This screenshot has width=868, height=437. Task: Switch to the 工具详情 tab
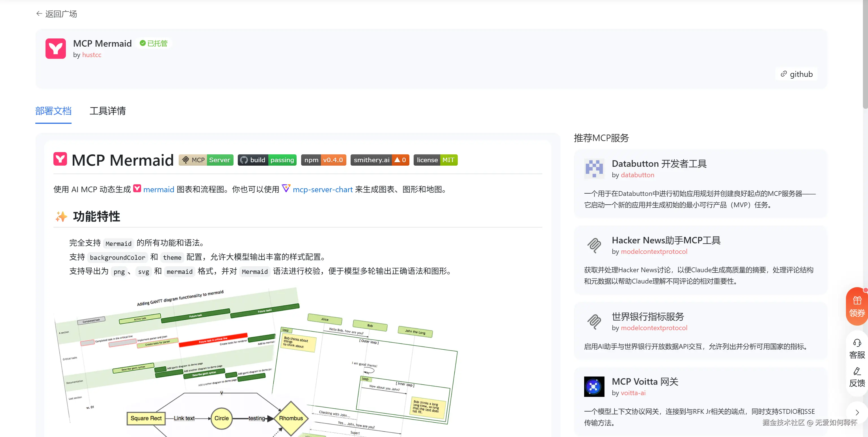pos(107,111)
